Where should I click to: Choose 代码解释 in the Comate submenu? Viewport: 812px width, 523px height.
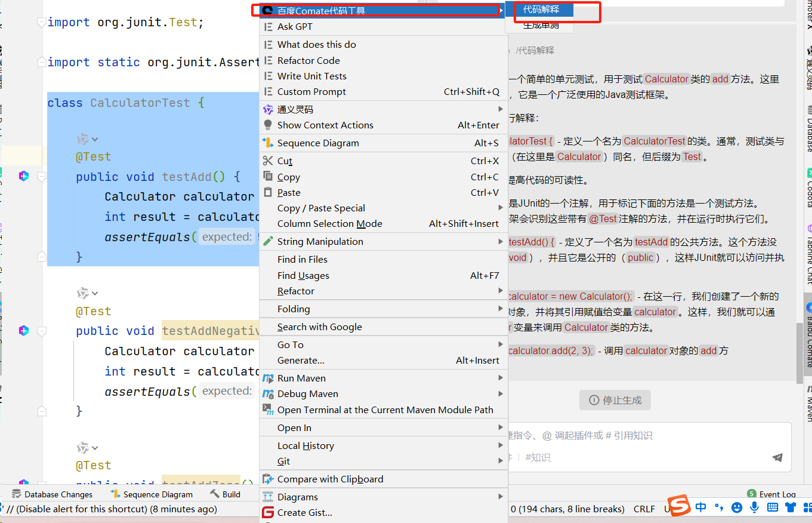tap(541, 10)
